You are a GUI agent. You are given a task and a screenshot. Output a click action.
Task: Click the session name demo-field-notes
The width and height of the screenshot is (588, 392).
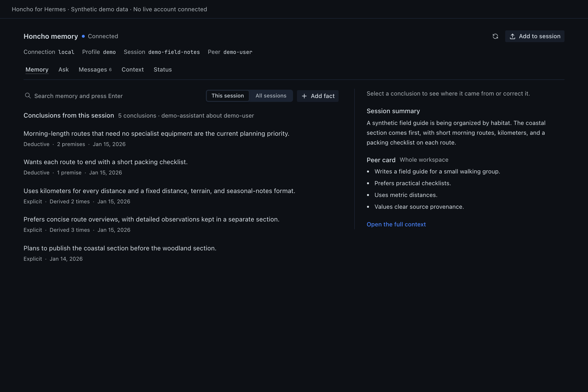pyautogui.click(x=174, y=52)
